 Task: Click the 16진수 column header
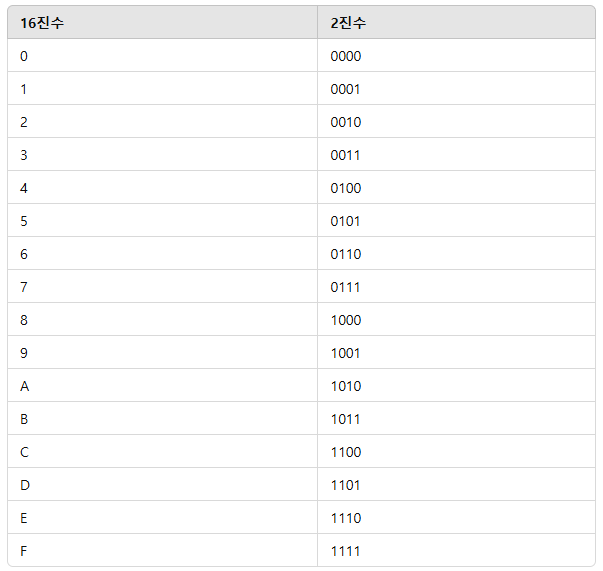pyautogui.click(x=42, y=23)
